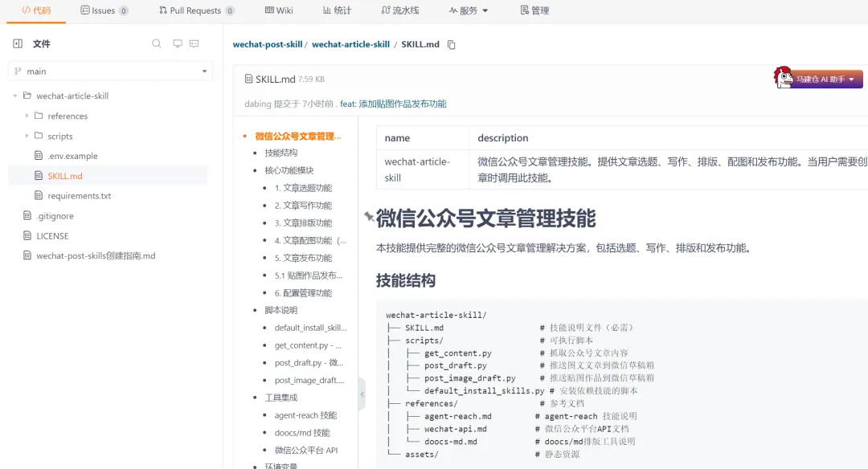Jump to default_install_skill outline item
The width and height of the screenshot is (868, 469).
pos(310,328)
